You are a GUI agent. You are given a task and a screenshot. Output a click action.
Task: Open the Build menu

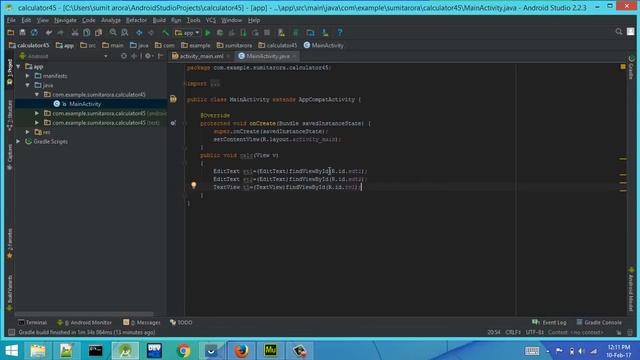[x=159, y=20]
